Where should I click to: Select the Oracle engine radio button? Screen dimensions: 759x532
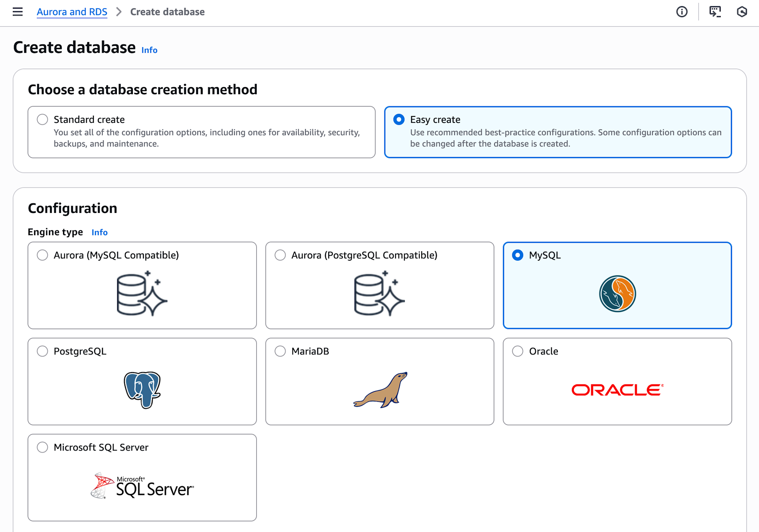[518, 351]
